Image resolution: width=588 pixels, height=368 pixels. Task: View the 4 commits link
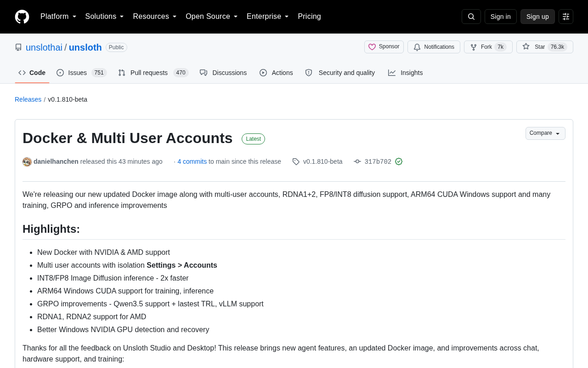point(192,161)
